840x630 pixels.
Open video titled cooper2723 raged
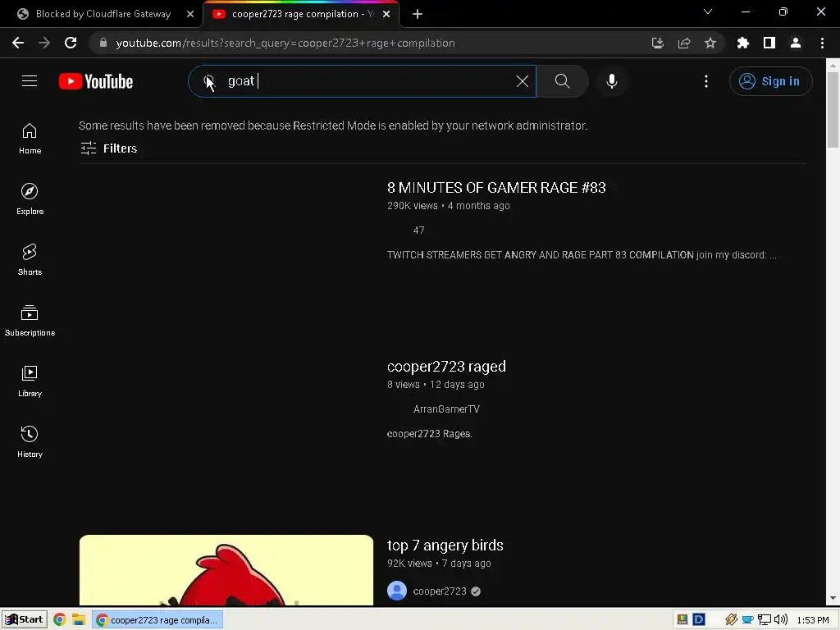446,367
